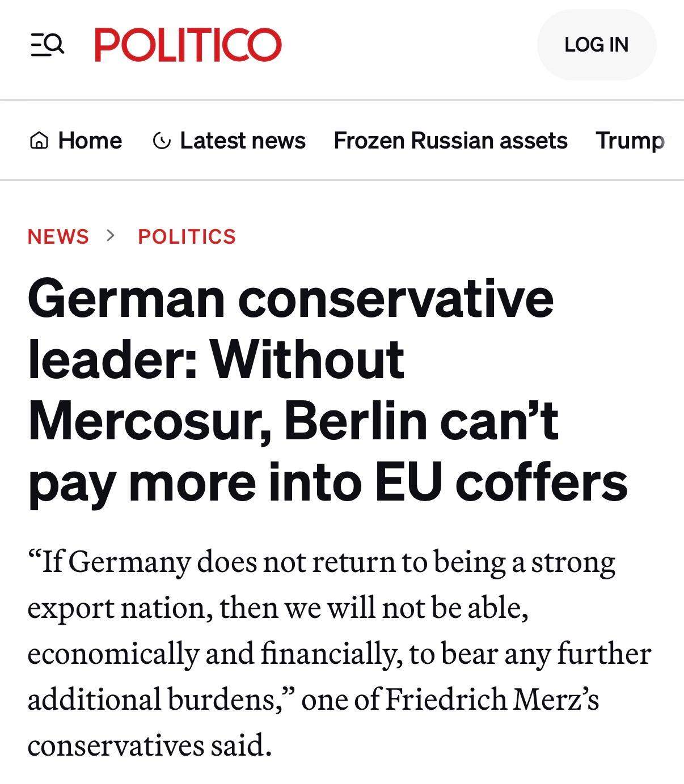This screenshot has width=684, height=784.
Task: Click "conservatives said" ending the summary
Action: tap(149, 745)
